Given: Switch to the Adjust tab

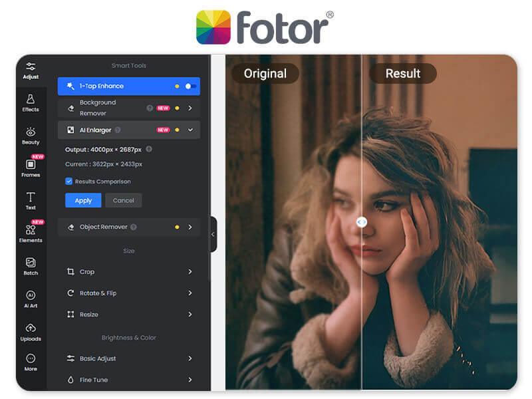Looking at the screenshot, I should [31, 70].
